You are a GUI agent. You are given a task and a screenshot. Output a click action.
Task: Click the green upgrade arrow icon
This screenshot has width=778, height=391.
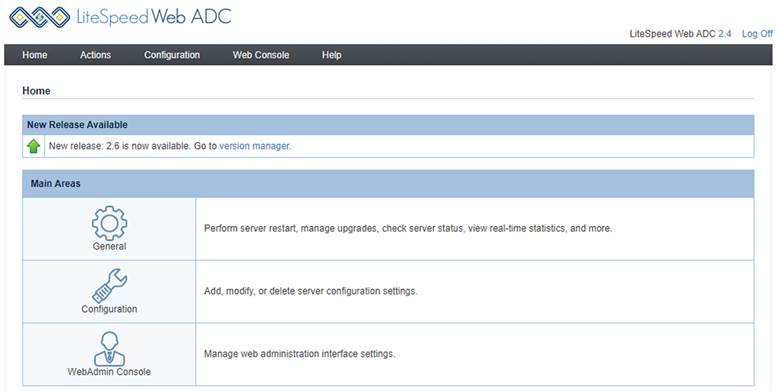(33, 146)
